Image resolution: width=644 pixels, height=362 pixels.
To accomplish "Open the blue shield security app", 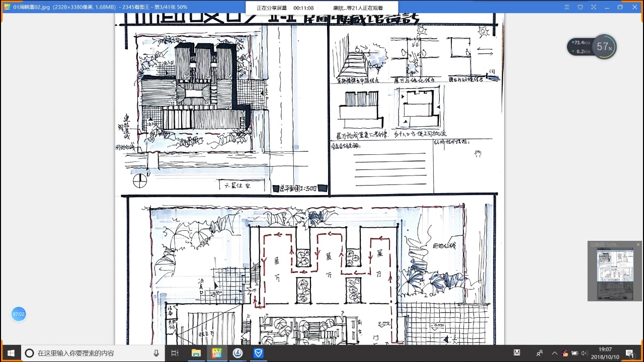I will click(259, 353).
